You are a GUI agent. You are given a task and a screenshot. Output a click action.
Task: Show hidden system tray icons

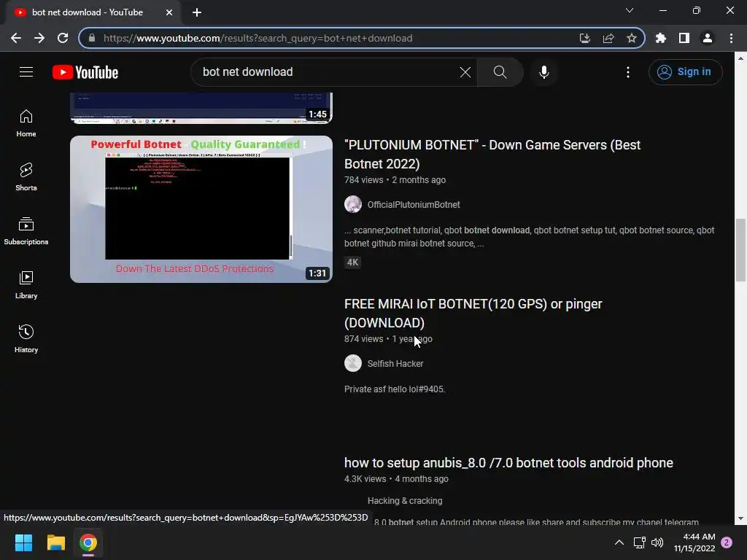pos(619,542)
